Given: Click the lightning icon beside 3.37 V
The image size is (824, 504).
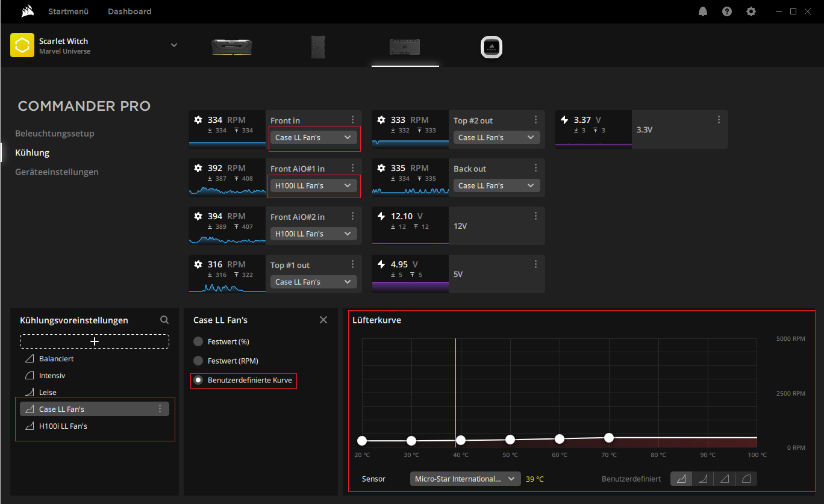Looking at the screenshot, I should (564, 120).
